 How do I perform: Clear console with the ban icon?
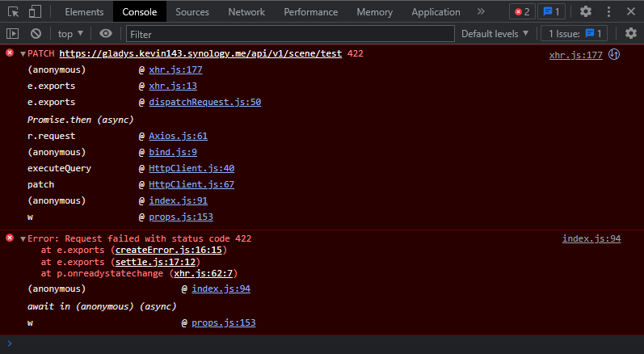pyautogui.click(x=36, y=33)
